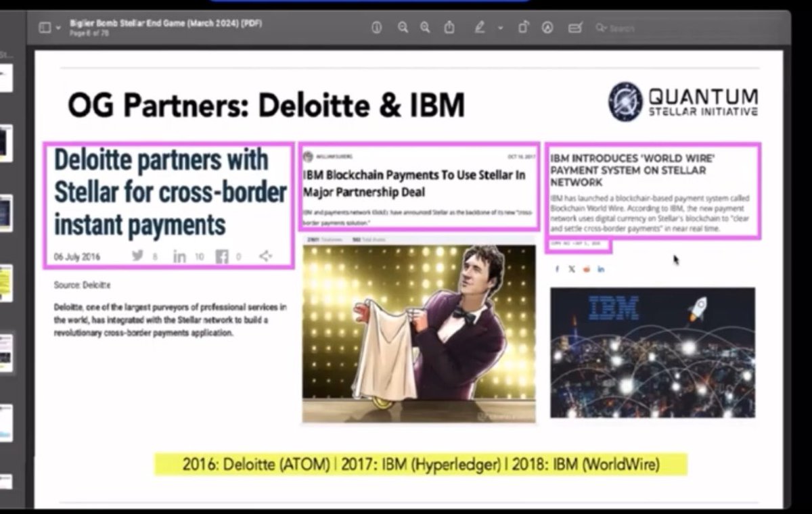Click the LinkedIn icon under Deloitte headline
Viewport: 812px width, 514px height.
point(179,256)
